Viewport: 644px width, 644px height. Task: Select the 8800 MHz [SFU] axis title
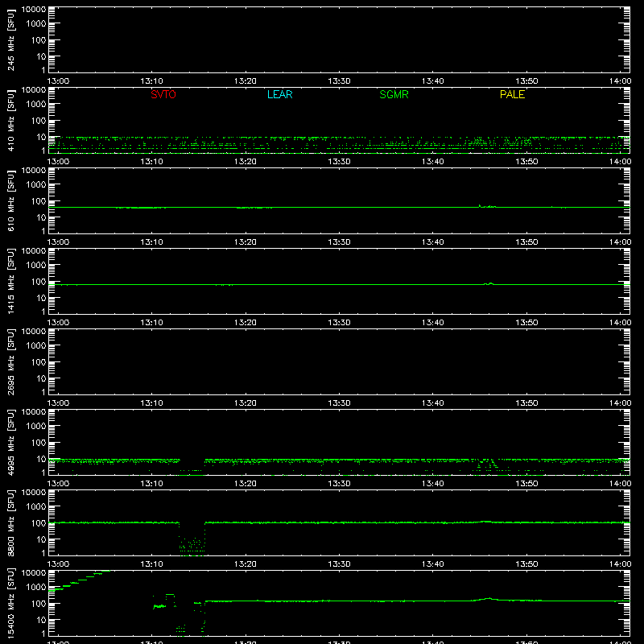tap(10, 522)
